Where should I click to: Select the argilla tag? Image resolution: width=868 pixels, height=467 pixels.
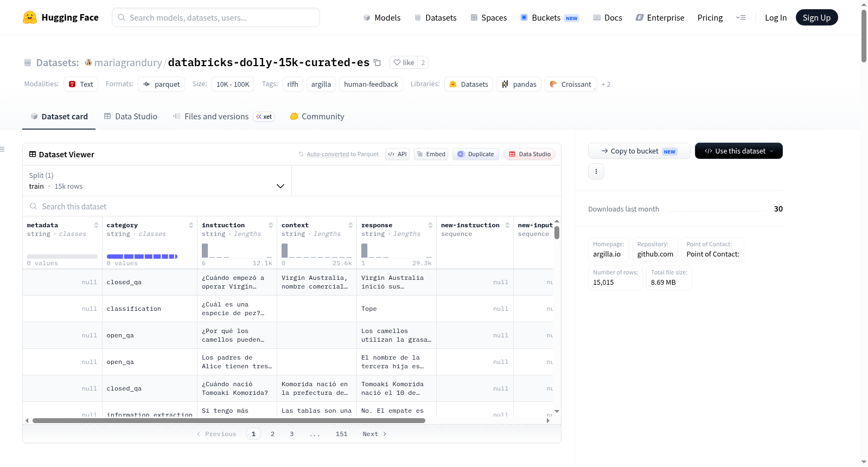[x=321, y=84]
